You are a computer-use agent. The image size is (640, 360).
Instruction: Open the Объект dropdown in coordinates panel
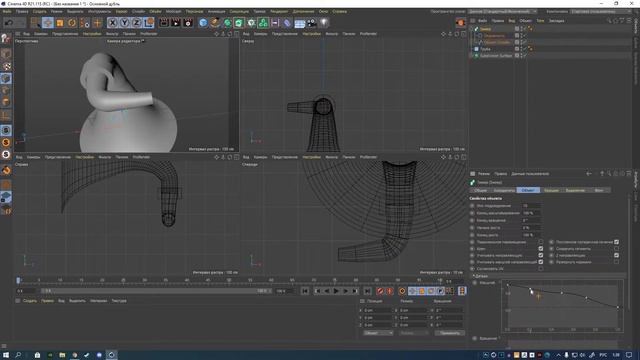pos(378,333)
